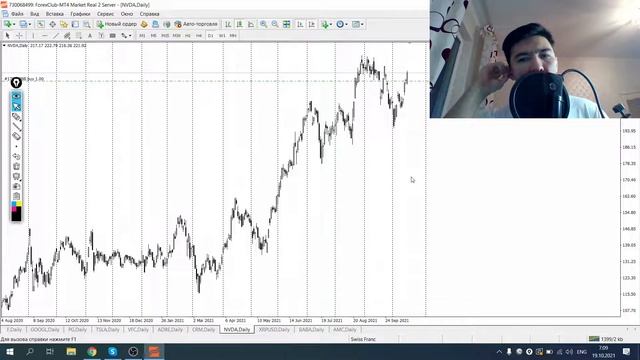
Task: Select the eraser tool in annotation toolbar
Action: point(16,136)
